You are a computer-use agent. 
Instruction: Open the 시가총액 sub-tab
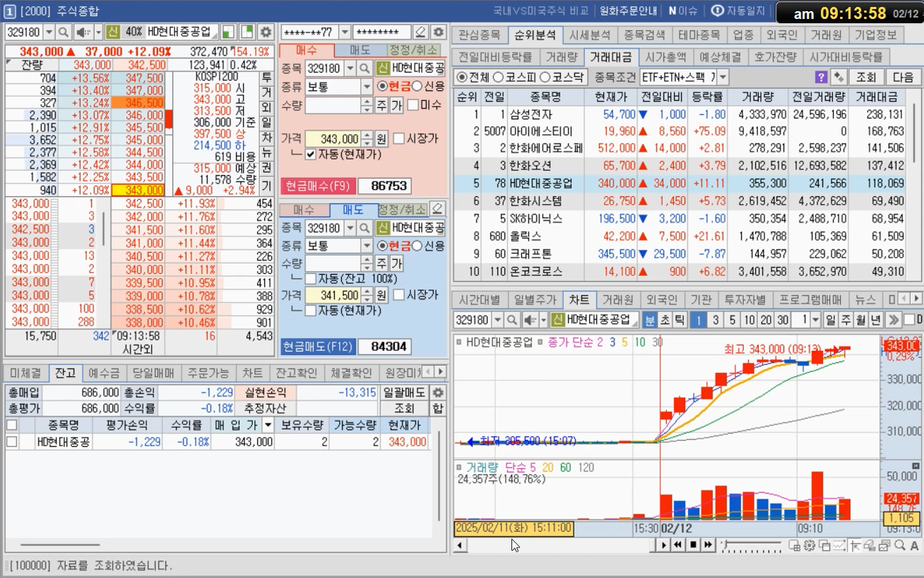tap(665, 57)
